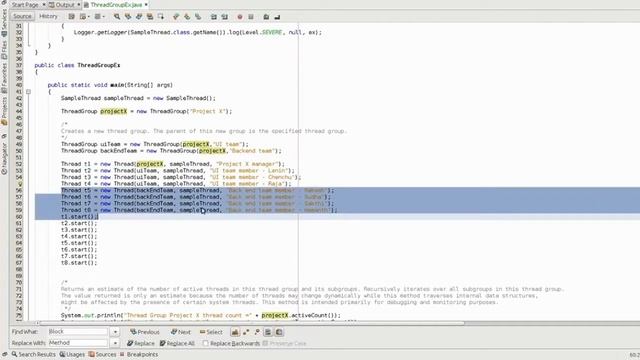Toggle Regular Expression in find bar

[257, 332]
